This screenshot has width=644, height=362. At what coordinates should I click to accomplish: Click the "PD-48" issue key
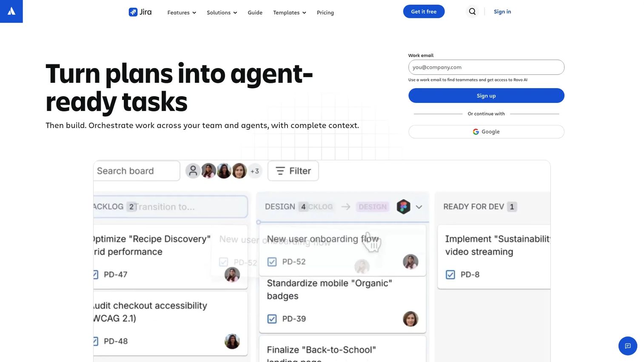pyautogui.click(x=115, y=341)
